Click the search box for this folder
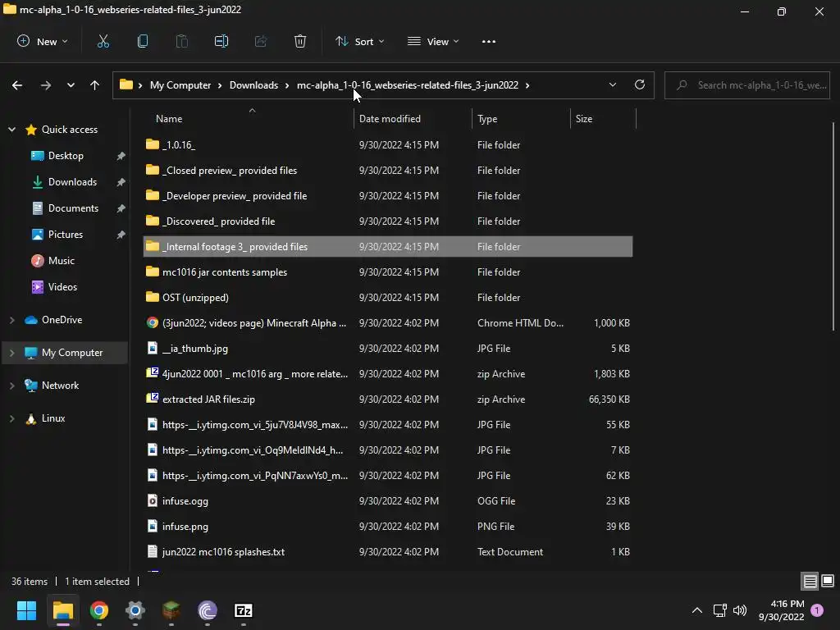This screenshot has height=630, width=840. click(747, 85)
